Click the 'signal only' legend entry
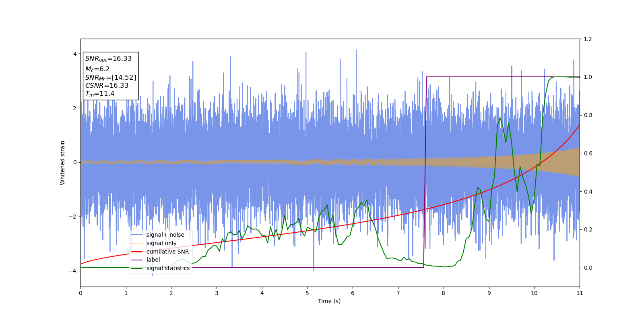644x322 pixels. tap(161, 243)
